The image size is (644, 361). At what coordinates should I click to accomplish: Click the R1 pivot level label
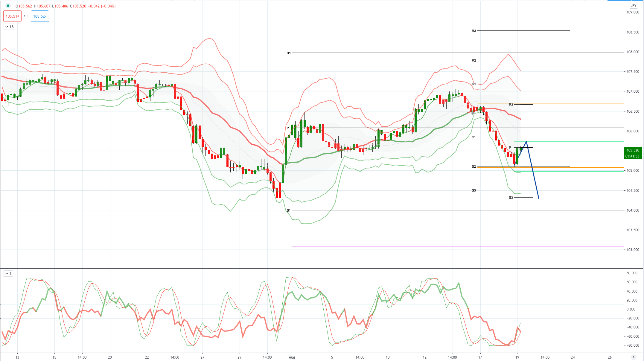coord(289,53)
